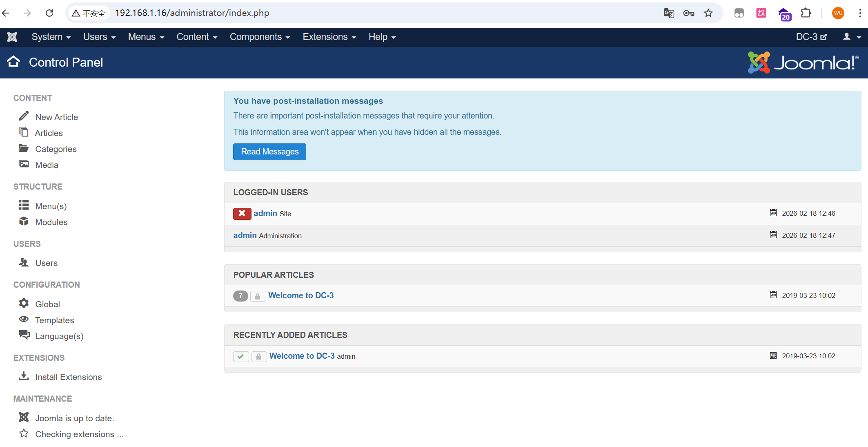Image resolution: width=868 pixels, height=447 pixels.
Task: Bookmark page with browser star icon
Action: [708, 13]
